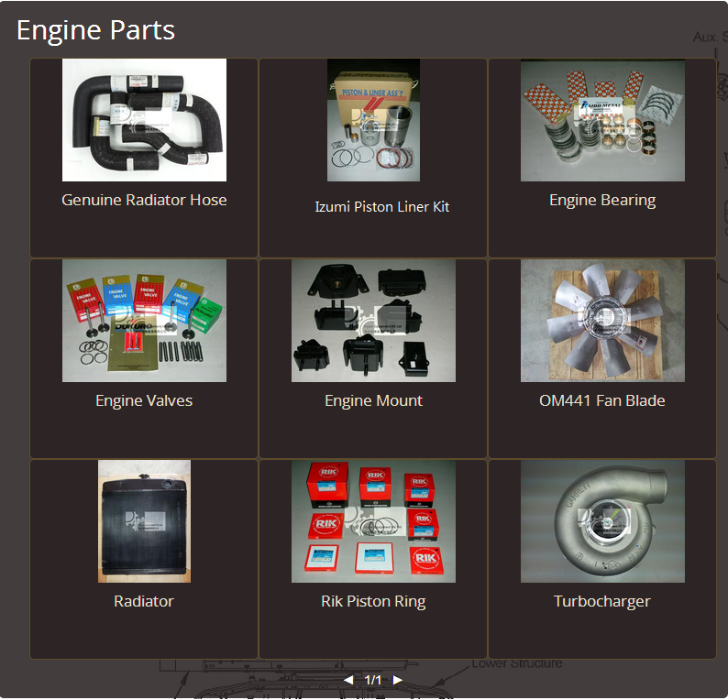
Task: Open the Radiator product photo
Action: (144, 521)
